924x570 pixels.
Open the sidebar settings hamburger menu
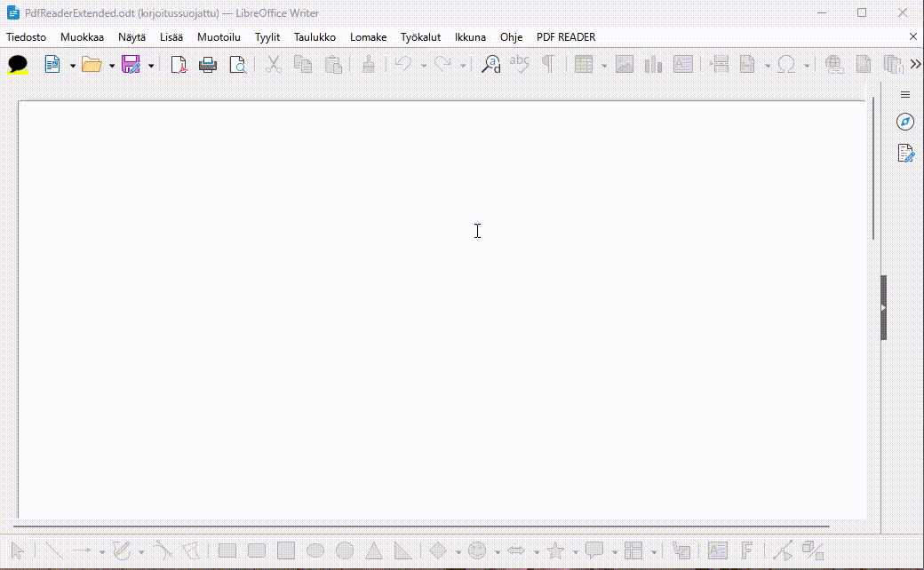[905, 94]
